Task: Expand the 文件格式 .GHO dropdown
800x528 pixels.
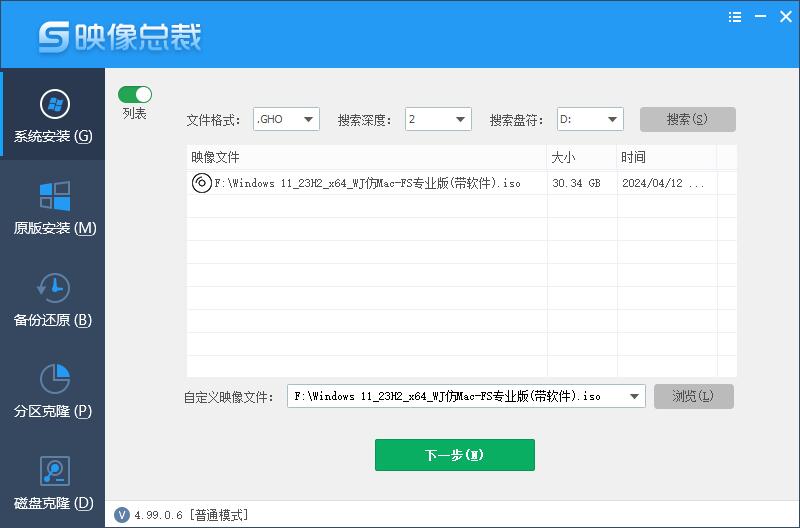Action: 309,120
